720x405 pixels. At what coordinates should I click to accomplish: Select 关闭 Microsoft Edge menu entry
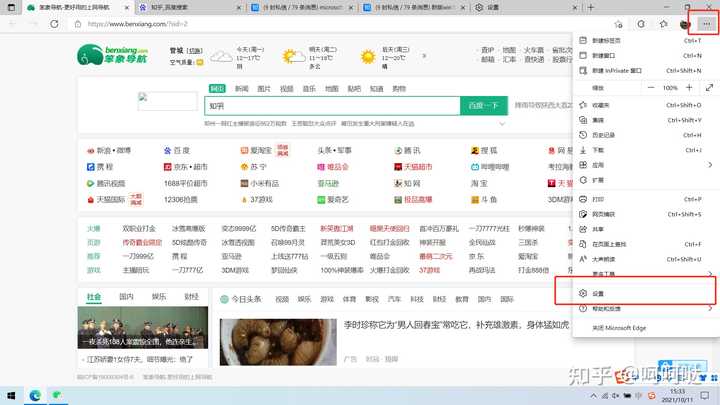[646, 328]
